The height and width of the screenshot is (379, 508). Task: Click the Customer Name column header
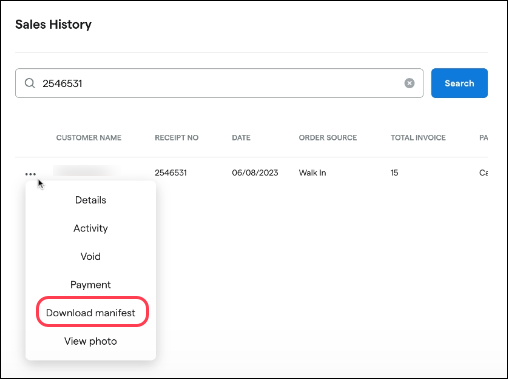click(89, 138)
